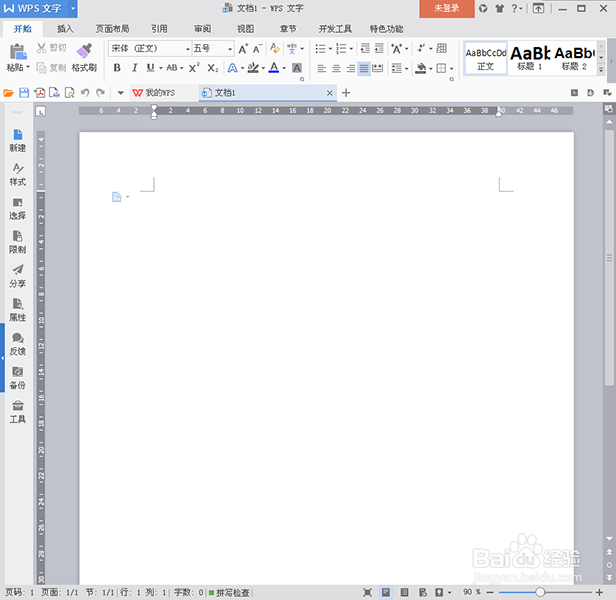Expand line spacing dropdown arrow

(x=407, y=69)
